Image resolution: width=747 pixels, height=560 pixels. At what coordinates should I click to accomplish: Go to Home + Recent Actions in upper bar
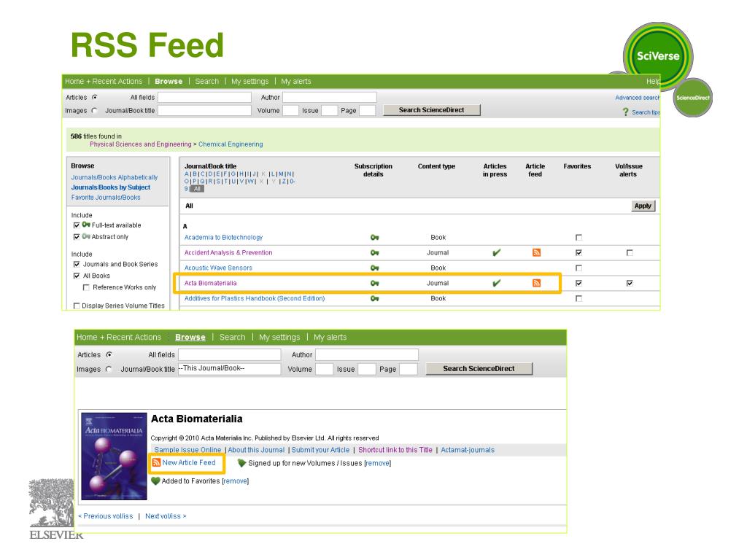point(104,82)
